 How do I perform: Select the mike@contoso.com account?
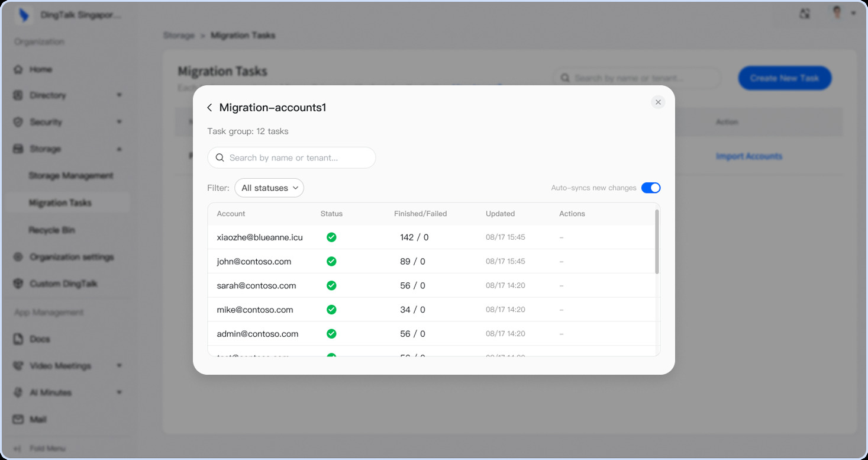[x=255, y=310]
